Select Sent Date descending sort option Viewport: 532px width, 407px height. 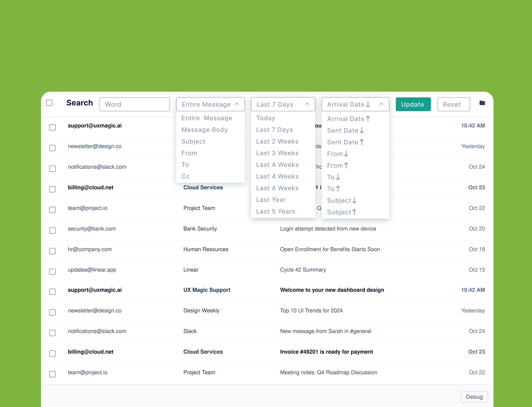(x=345, y=130)
